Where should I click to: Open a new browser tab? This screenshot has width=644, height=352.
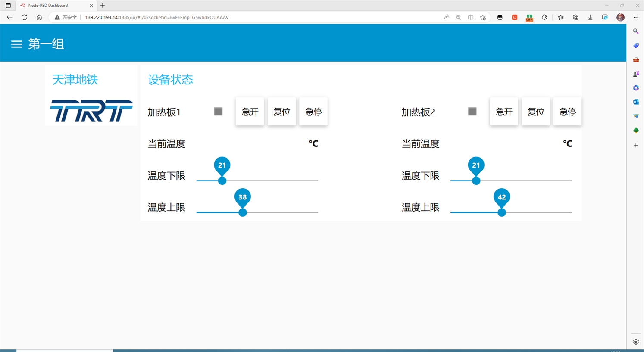click(103, 6)
